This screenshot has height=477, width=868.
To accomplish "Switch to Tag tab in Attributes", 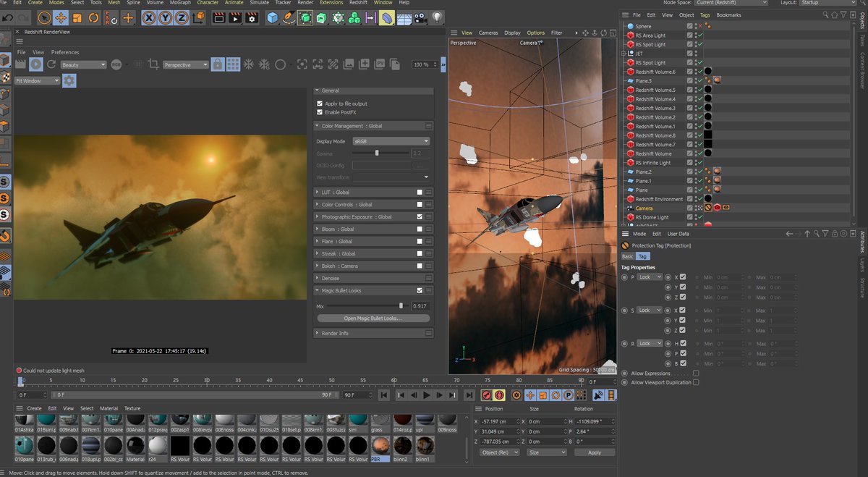I will pyautogui.click(x=642, y=256).
